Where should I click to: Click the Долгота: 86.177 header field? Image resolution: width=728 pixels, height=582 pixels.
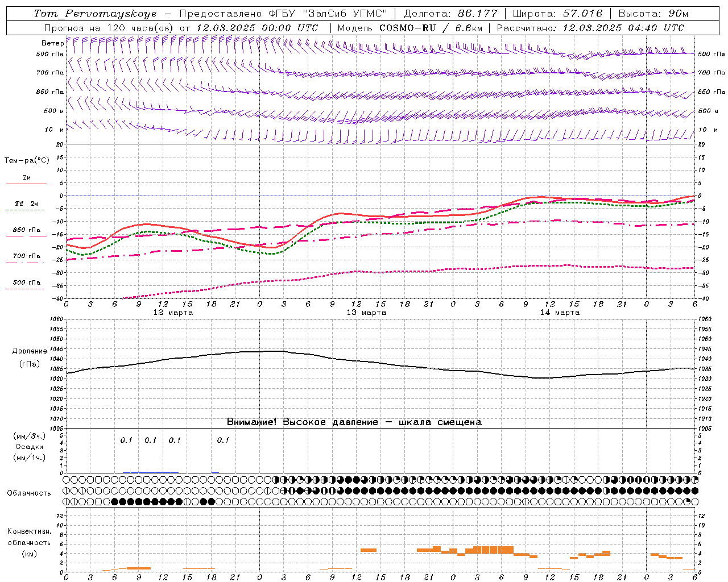coord(450,14)
